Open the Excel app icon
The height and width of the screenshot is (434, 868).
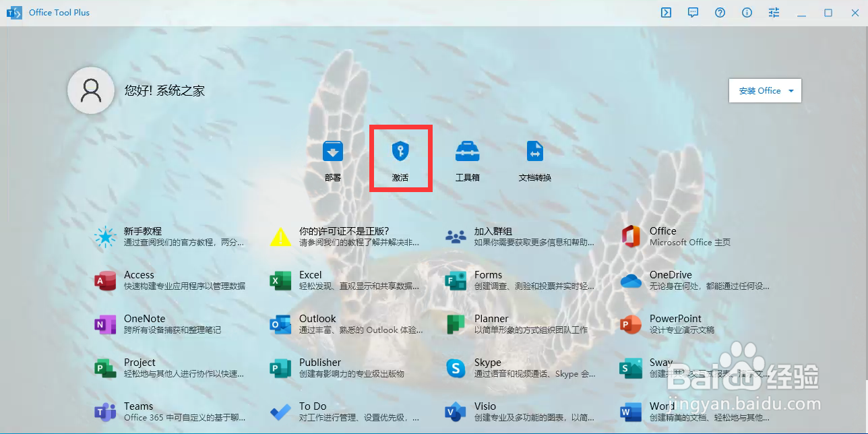[280, 280]
